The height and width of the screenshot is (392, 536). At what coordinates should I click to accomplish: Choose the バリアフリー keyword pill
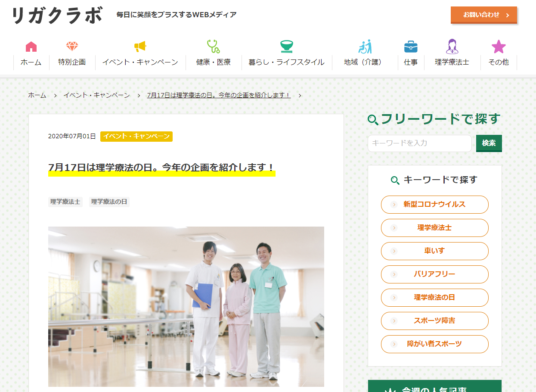pos(434,274)
